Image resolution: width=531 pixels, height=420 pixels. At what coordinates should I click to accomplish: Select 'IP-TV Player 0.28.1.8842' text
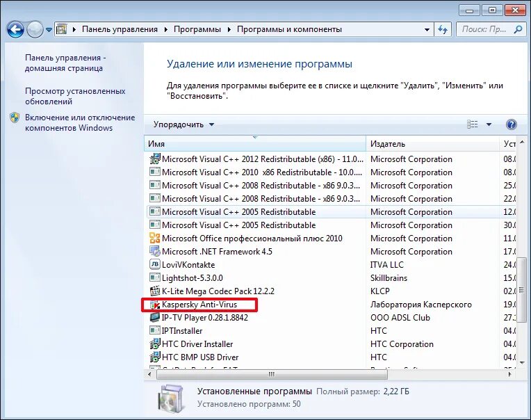click(205, 318)
